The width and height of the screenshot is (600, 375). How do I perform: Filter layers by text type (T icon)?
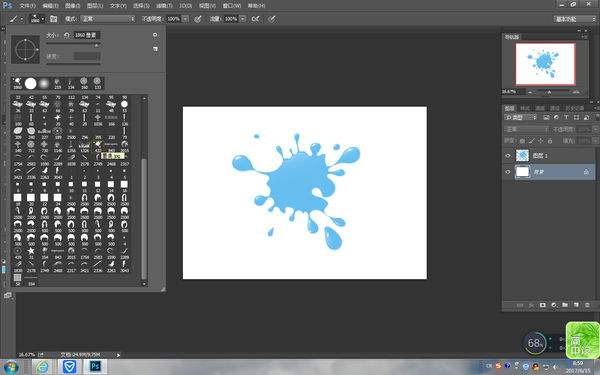[x=566, y=117]
